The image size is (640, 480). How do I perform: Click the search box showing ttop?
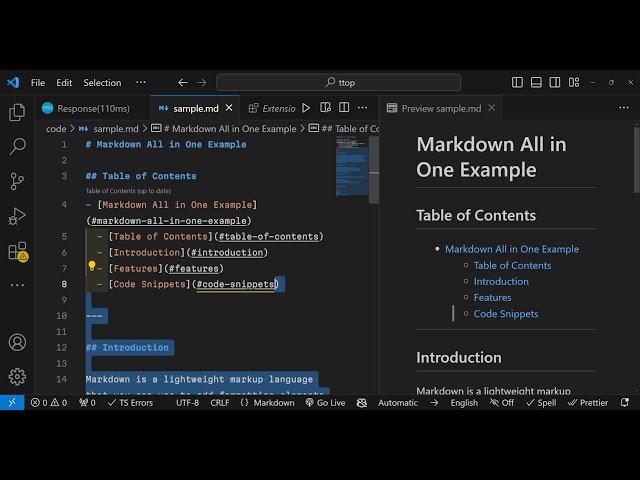[339, 82]
